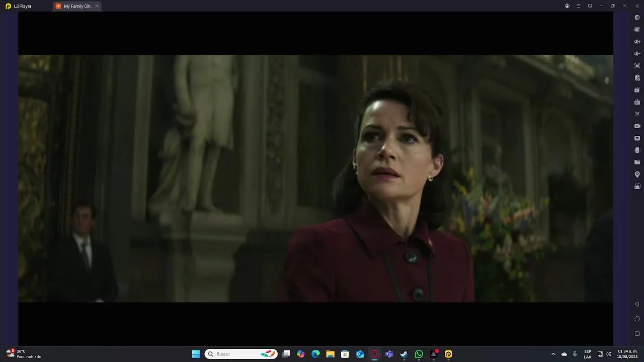The width and height of the screenshot is (644, 362).
Task: Click bottom-most sidebar tool below location
Action: (637, 187)
